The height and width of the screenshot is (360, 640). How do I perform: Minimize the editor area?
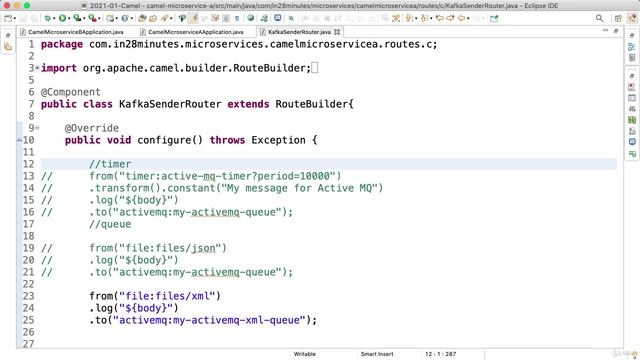(605, 31)
